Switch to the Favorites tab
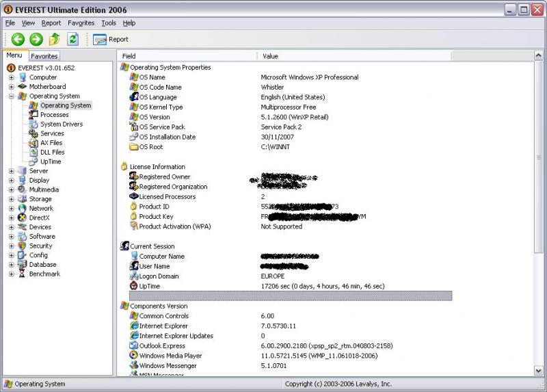This screenshot has width=547, height=392. (x=44, y=56)
